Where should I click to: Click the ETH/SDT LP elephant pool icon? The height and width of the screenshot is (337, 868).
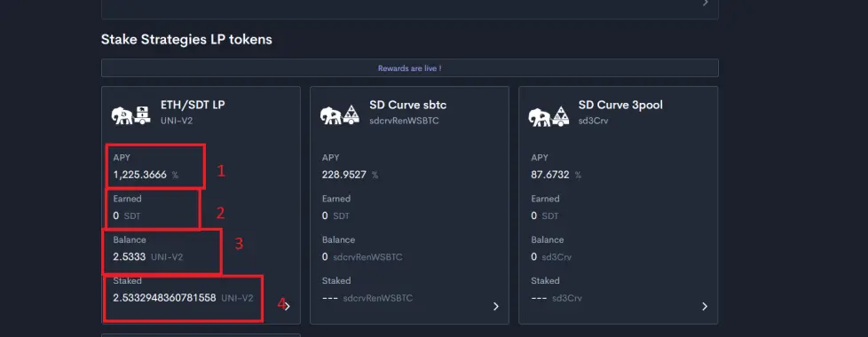[x=131, y=115]
